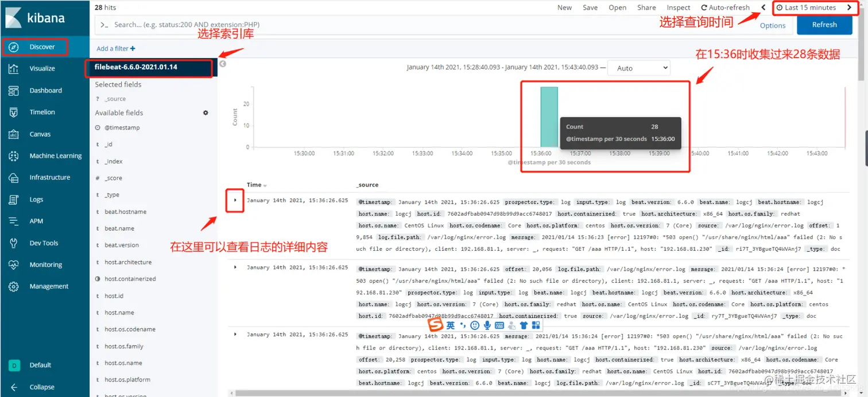This screenshot has height=397, width=868.
Task: Click the Default space avatar
Action: tap(14, 365)
